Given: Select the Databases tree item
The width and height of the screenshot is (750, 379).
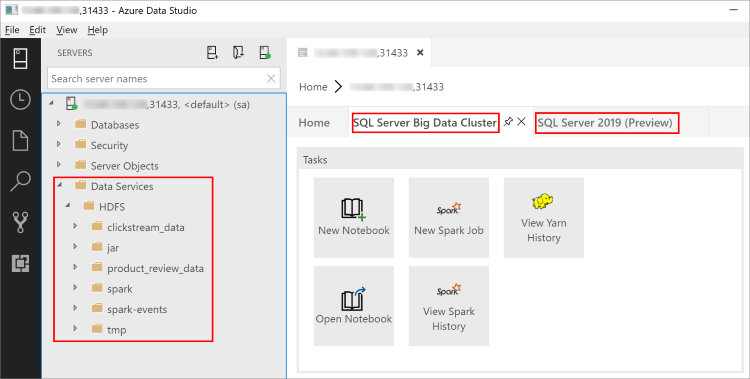Looking at the screenshot, I should pyautogui.click(x=115, y=125).
